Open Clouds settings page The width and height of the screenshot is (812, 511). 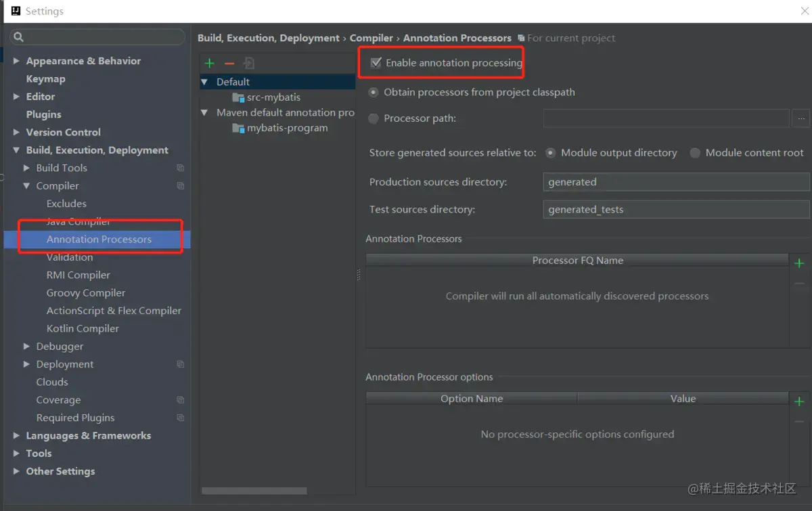[x=52, y=382]
